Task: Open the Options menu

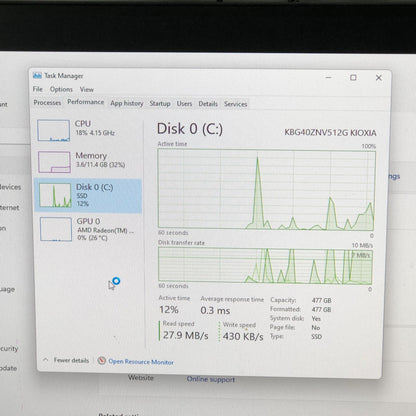Action: pos(61,89)
